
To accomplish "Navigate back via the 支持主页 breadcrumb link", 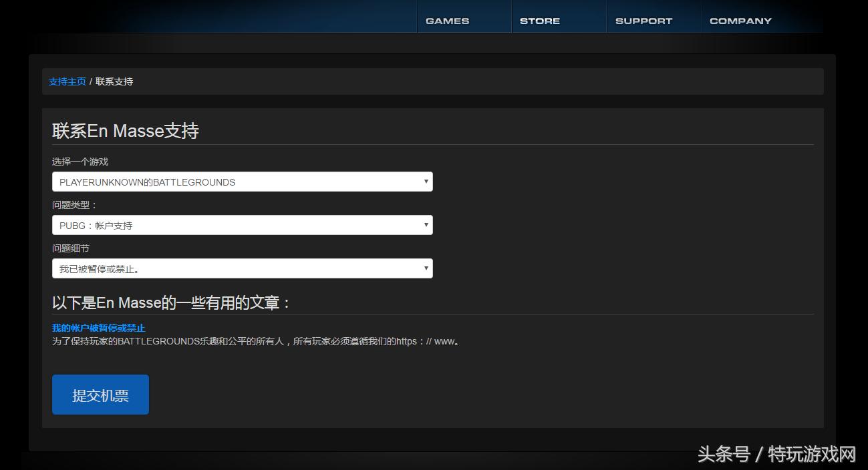I will pyautogui.click(x=66, y=81).
